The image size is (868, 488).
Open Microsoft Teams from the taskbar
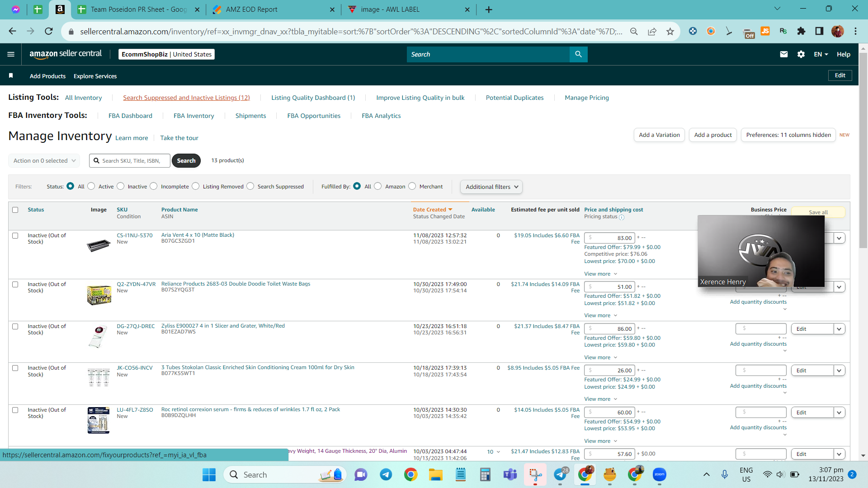[x=510, y=475]
